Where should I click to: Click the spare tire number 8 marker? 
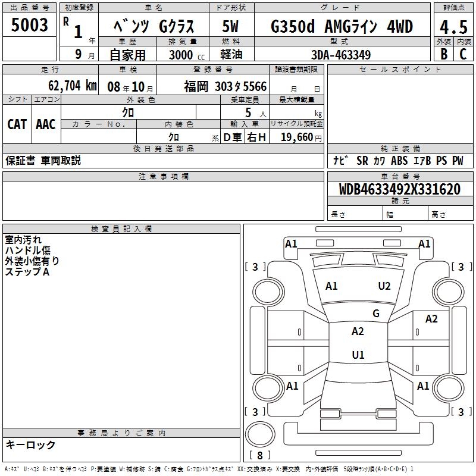coord(259,456)
